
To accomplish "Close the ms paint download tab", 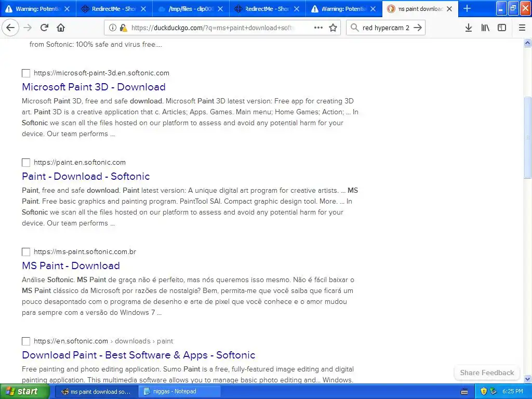I will [x=449, y=9].
